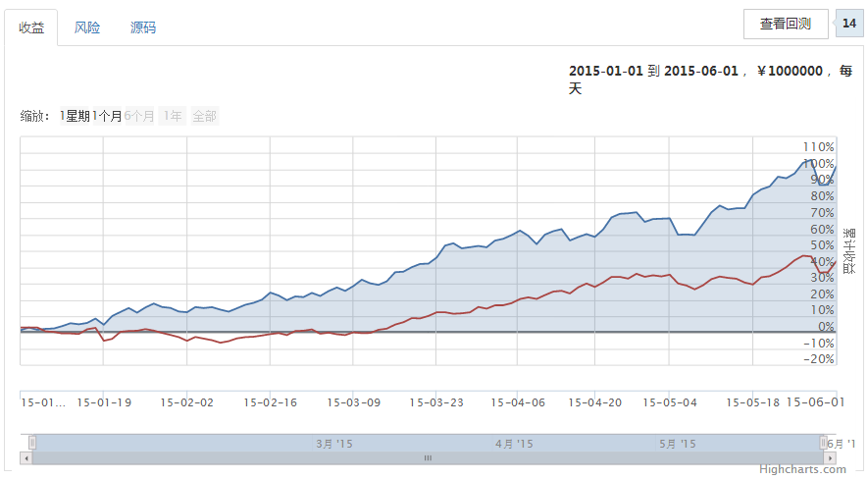868x480 pixels.
Task: Open the 风险 tab
Action: pos(87,27)
